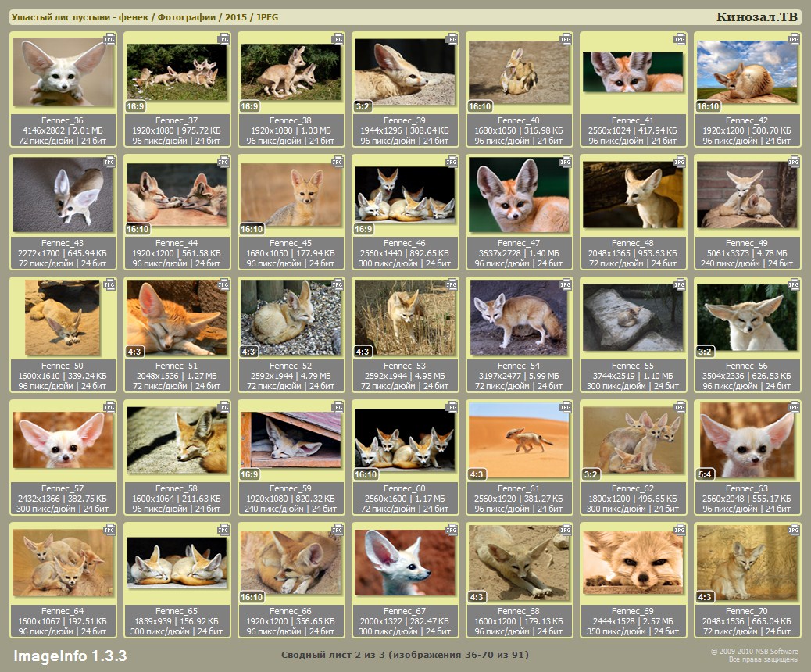811x672 pixels.
Task: Click the 5:4 aspect badge on Fennec_63
Action: 706,474
